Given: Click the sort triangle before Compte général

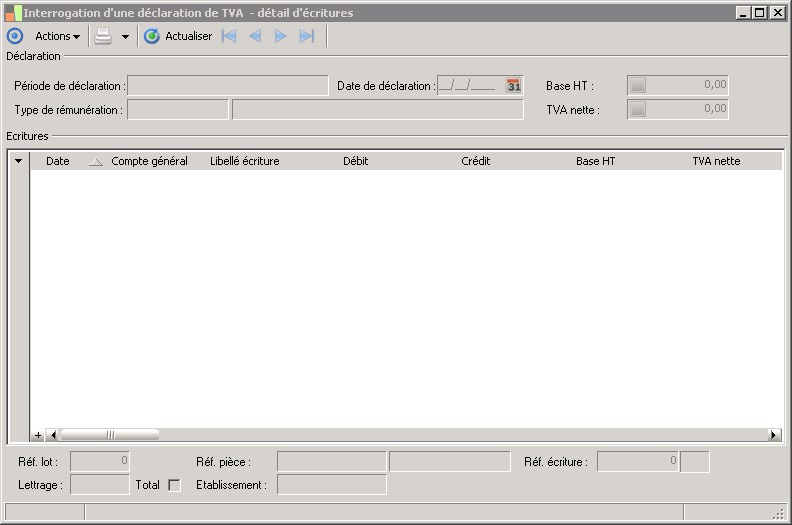Looking at the screenshot, I should pyautogui.click(x=96, y=162).
